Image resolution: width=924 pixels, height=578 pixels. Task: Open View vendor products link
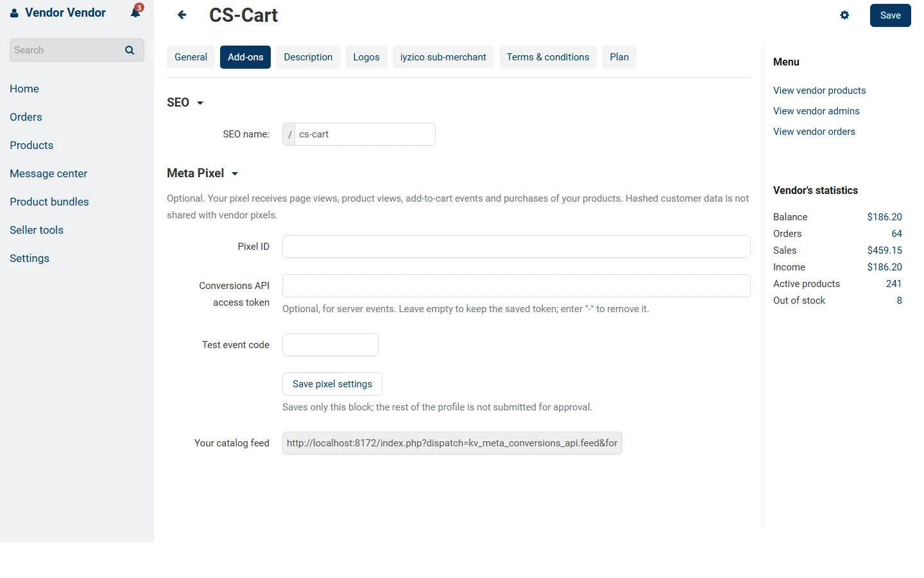pos(819,91)
